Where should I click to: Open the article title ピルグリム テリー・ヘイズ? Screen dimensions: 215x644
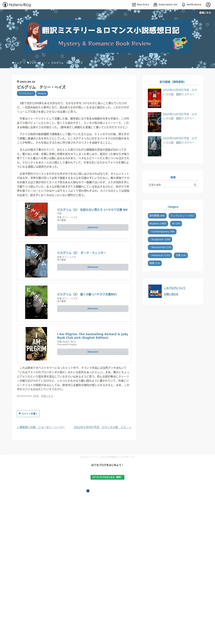tap(41, 87)
